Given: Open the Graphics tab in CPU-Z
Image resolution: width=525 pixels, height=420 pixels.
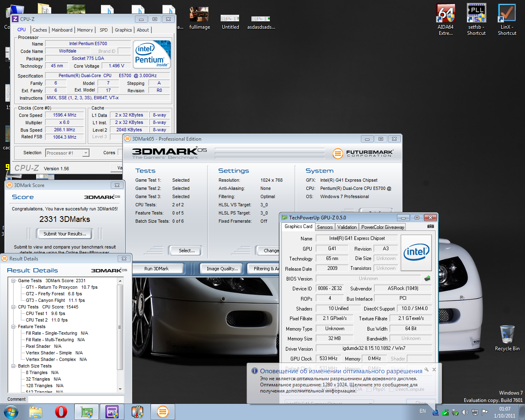Looking at the screenshot, I should (123, 30).
